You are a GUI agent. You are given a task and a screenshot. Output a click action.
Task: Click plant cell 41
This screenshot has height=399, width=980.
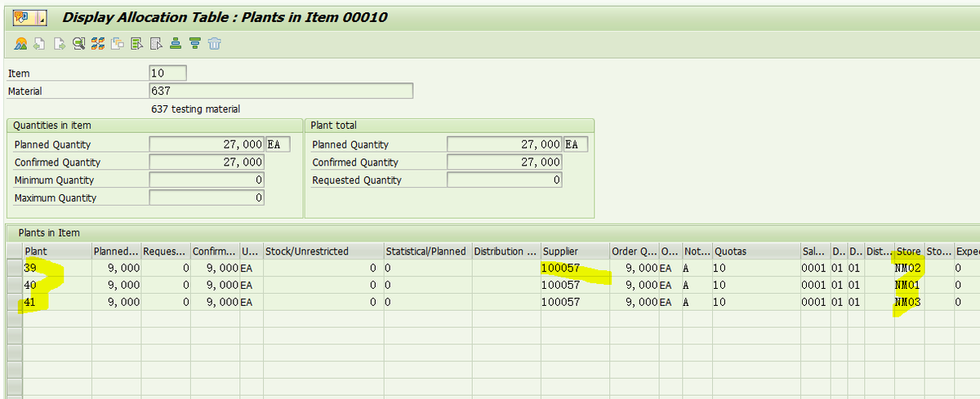coord(56,302)
